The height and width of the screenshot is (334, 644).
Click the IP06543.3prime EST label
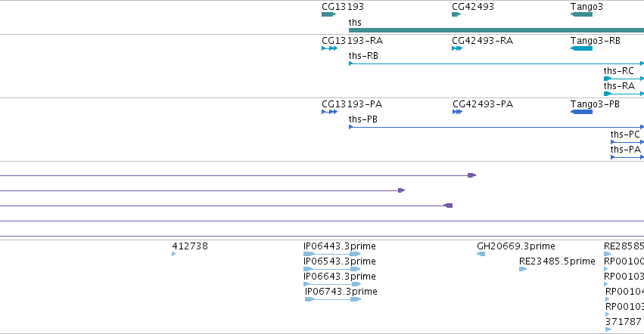(339, 261)
